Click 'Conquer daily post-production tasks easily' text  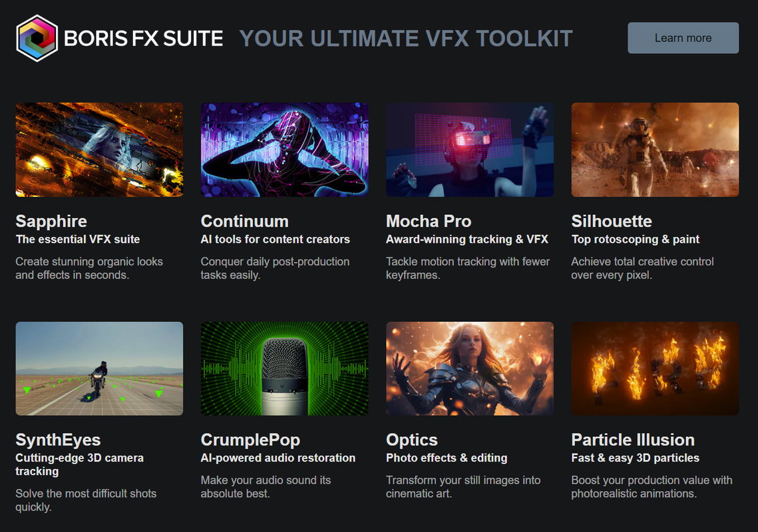275,269
